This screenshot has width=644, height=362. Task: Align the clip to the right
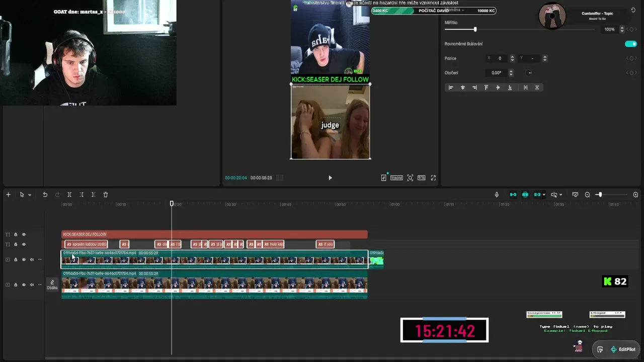click(474, 87)
